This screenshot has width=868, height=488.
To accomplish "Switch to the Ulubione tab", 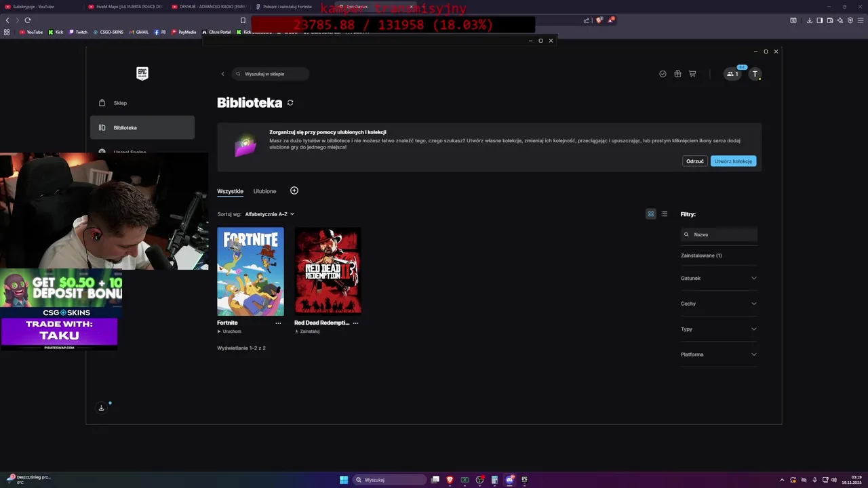I will coord(264,191).
